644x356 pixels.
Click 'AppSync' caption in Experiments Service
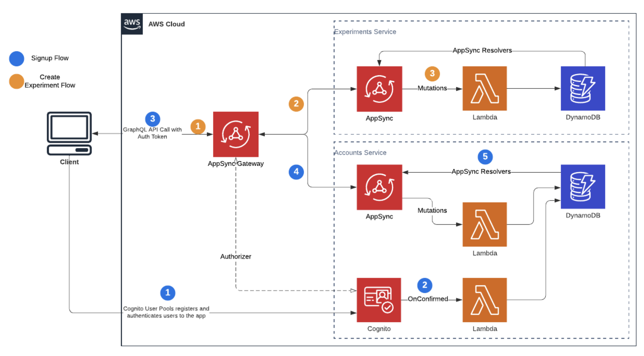point(379,118)
